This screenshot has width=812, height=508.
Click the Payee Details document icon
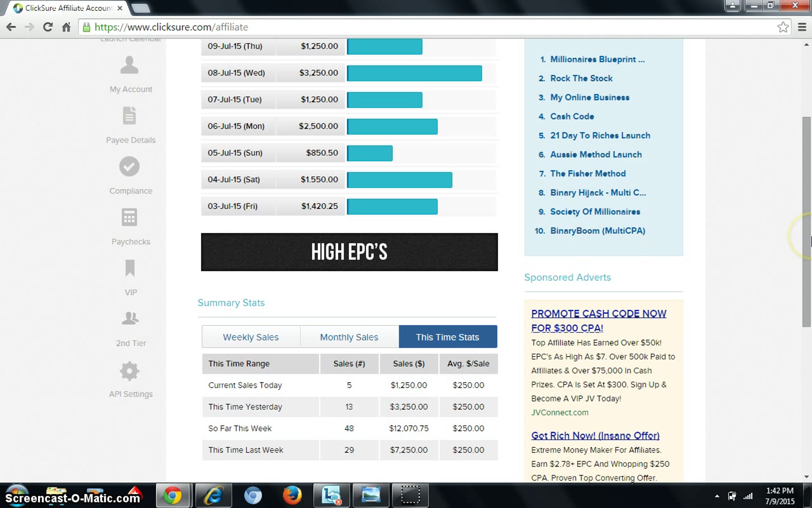pyautogui.click(x=129, y=115)
